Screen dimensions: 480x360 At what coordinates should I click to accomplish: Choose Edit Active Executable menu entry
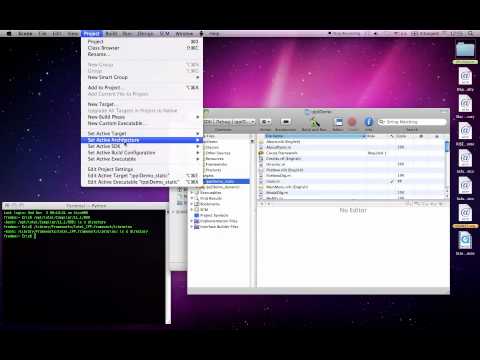click(x=143, y=182)
